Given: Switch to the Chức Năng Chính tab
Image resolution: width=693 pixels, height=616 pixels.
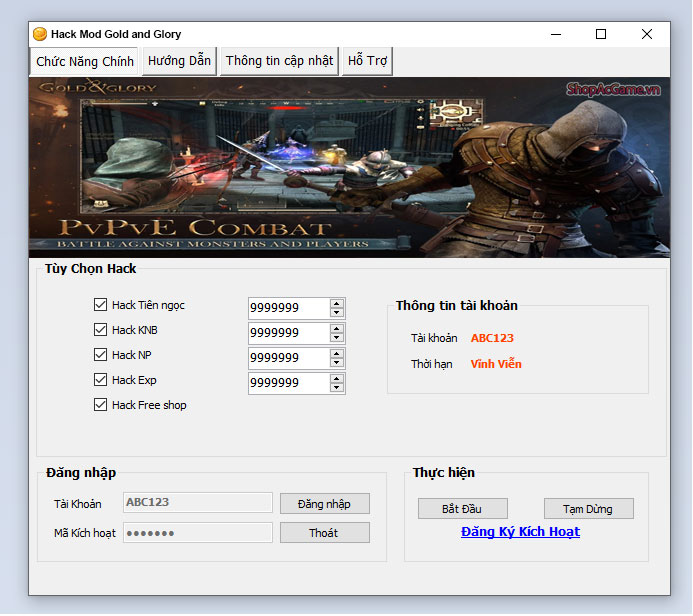Looking at the screenshot, I should point(85,61).
